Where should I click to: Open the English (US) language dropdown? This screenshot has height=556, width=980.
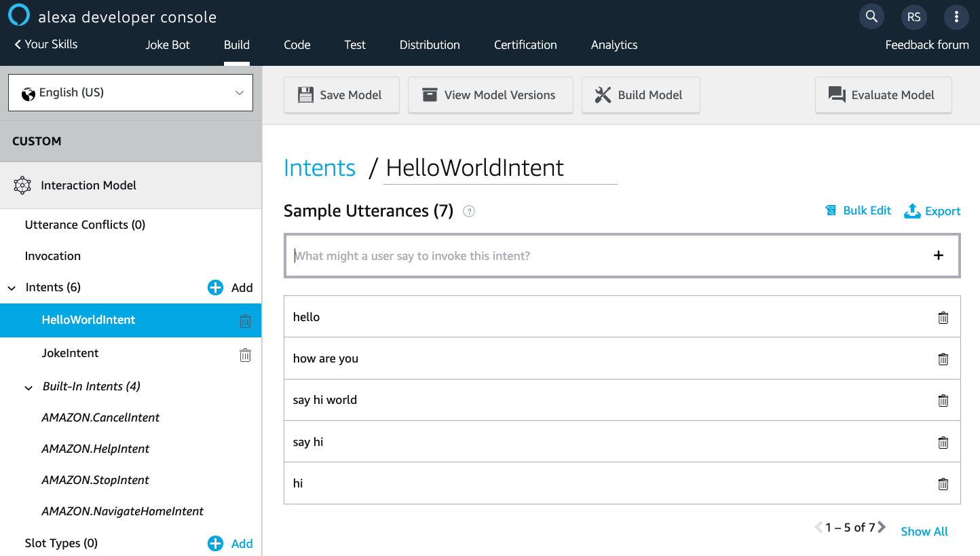tap(130, 92)
